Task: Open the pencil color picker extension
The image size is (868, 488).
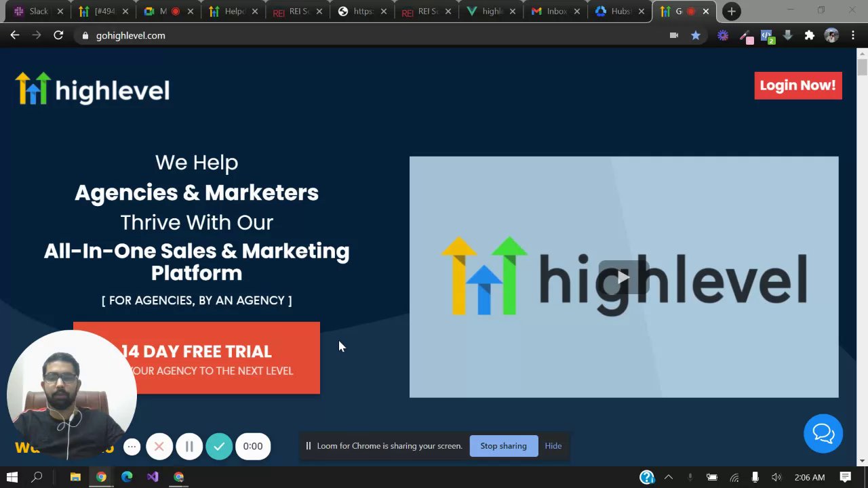Action: pyautogui.click(x=746, y=36)
